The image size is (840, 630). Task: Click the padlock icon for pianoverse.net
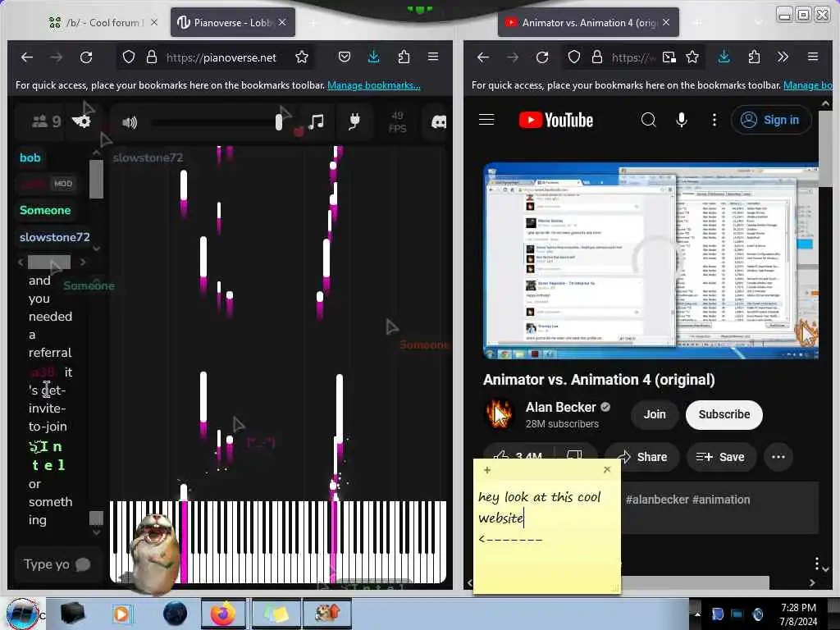[x=152, y=57]
